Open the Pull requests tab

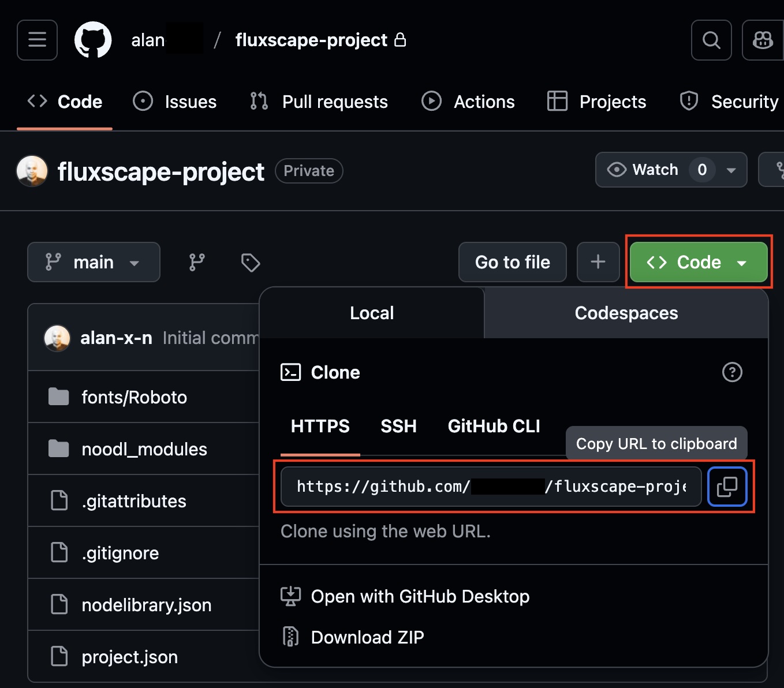(x=319, y=102)
